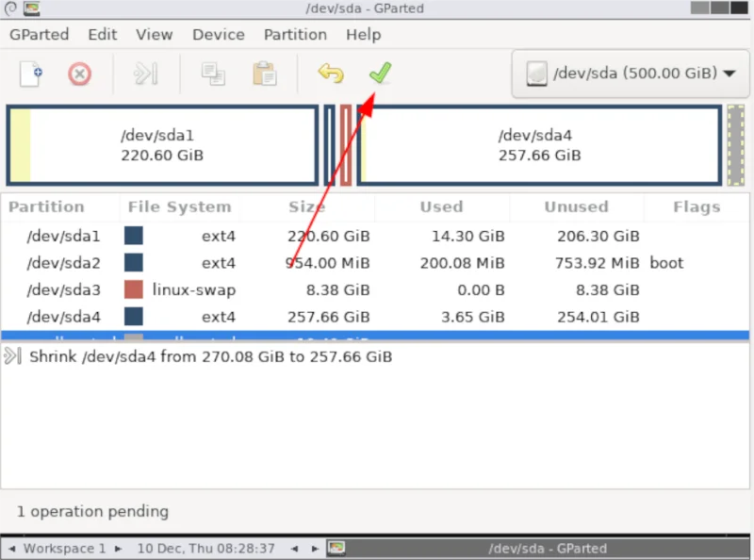Click ext4 color swatch for /dev/sda4

click(x=133, y=317)
